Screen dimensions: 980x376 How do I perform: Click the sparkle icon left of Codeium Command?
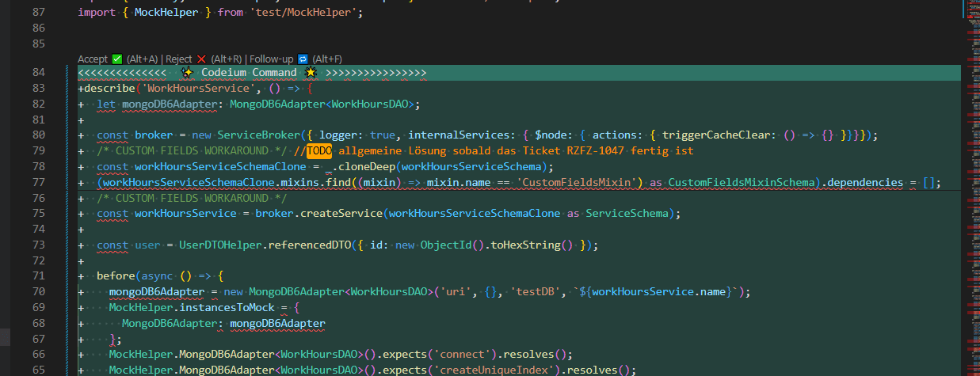pos(187,73)
